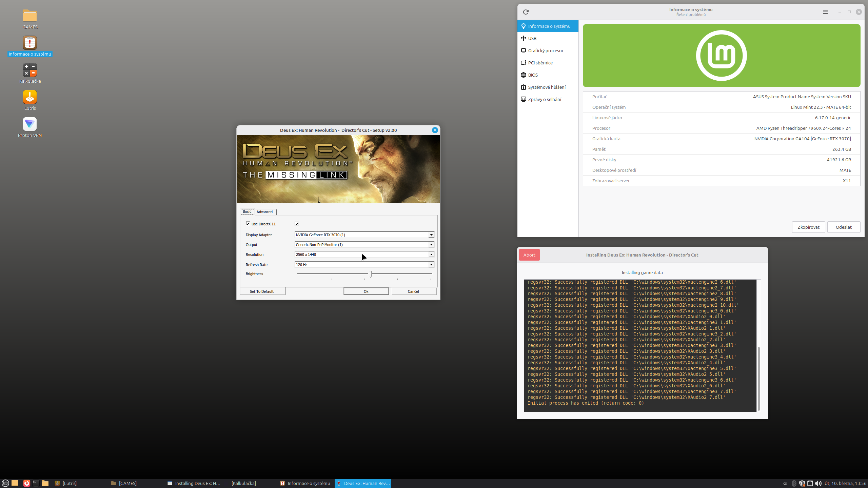
Task: Open the Kalkulačka desktop icon
Action: (30, 70)
